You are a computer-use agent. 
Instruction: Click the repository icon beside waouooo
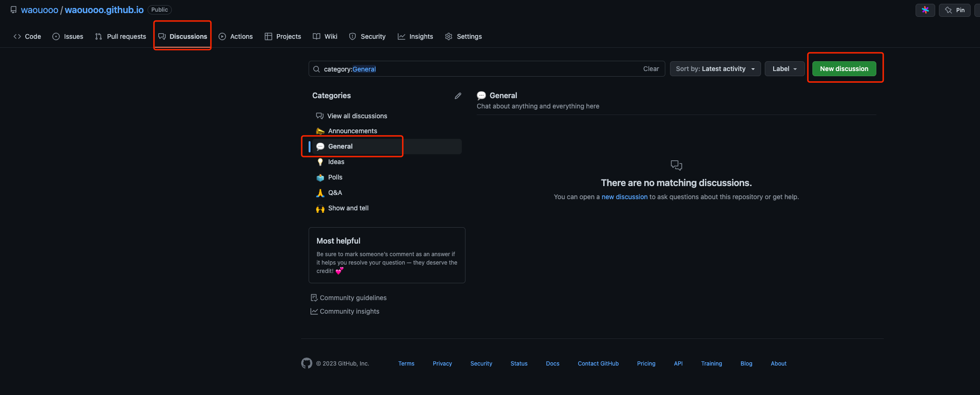click(14, 10)
